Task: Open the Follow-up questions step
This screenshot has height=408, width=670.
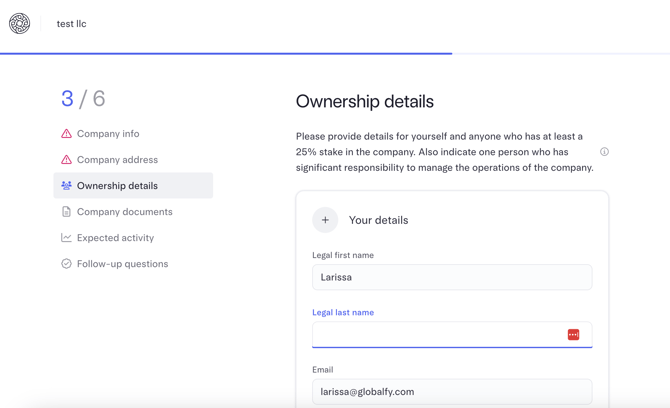Action: 122,264
